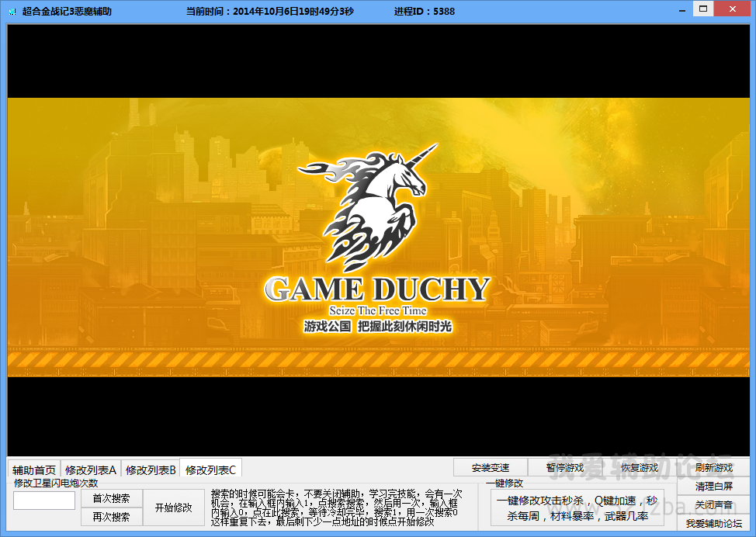The height and width of the screenshot is (537, 756).
Task: Click the 再次搜索 button
Action: pos(111,517)
